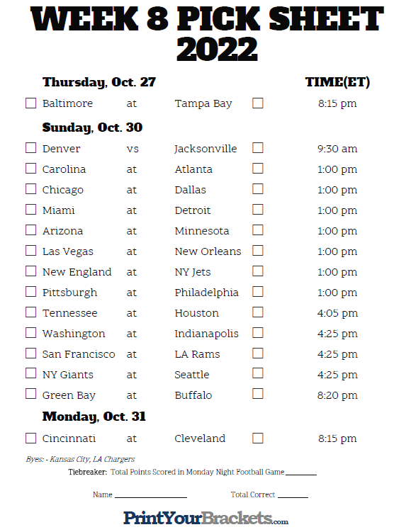411x532 pixels.
Task: Mark the Carolina checkbox
Action: click(x=31, y=169)
